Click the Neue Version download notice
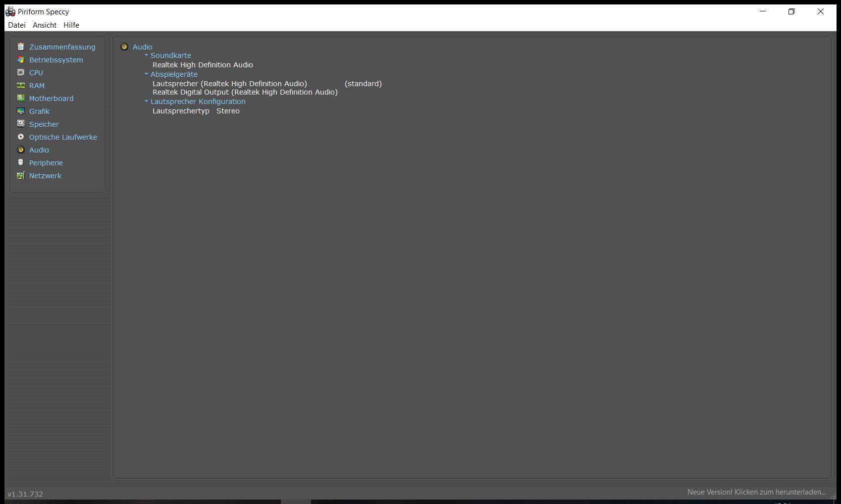 pyautogui.click(x=756, y=492)
